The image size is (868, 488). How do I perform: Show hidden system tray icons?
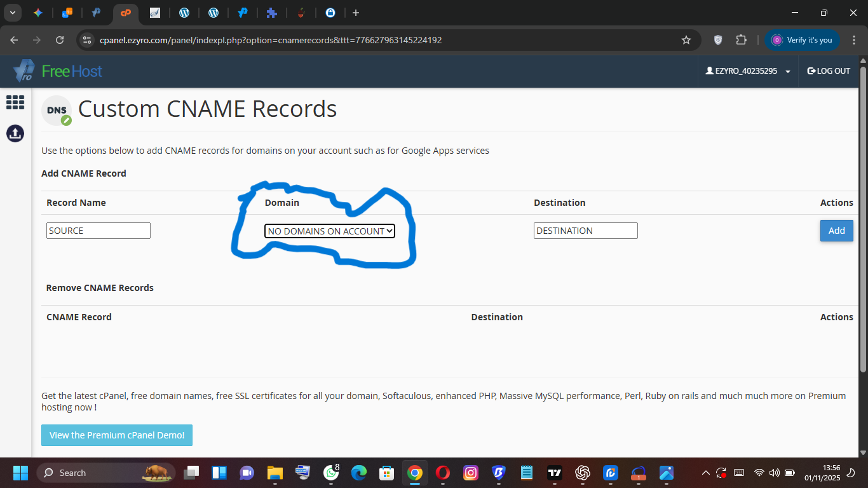(x=705, y=473)
